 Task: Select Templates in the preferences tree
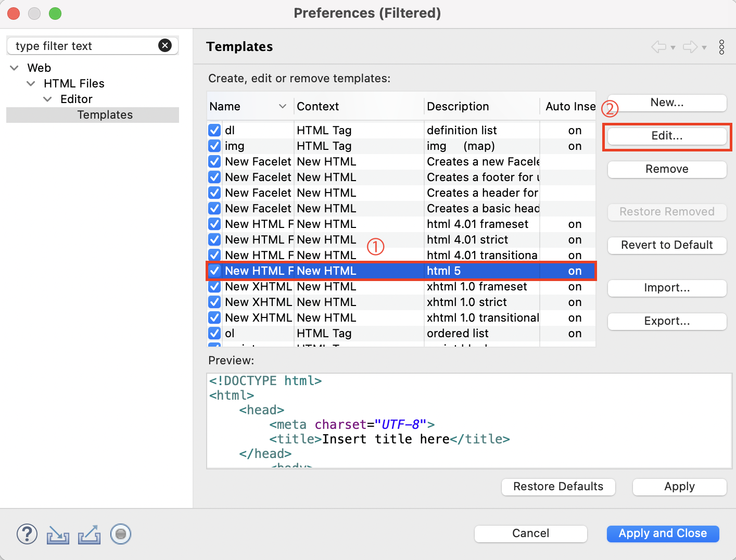pyautogui.click(x=105, y=115)
